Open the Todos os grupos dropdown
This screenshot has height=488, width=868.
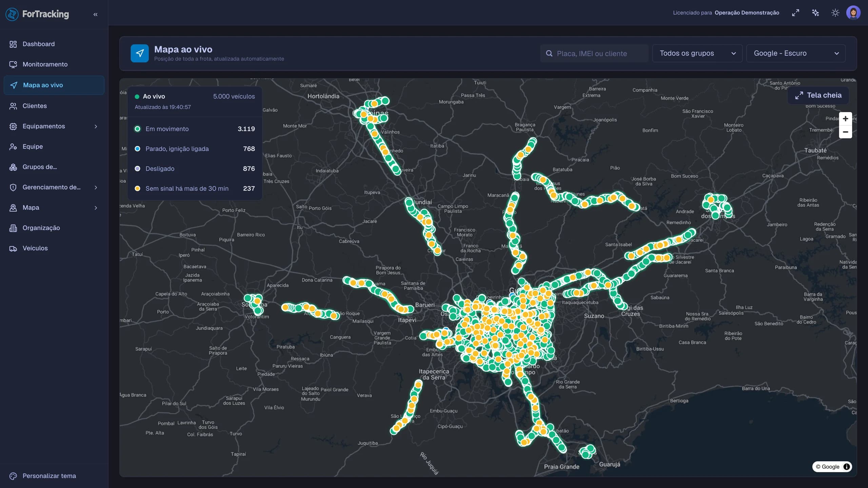(x=697, y=53)
